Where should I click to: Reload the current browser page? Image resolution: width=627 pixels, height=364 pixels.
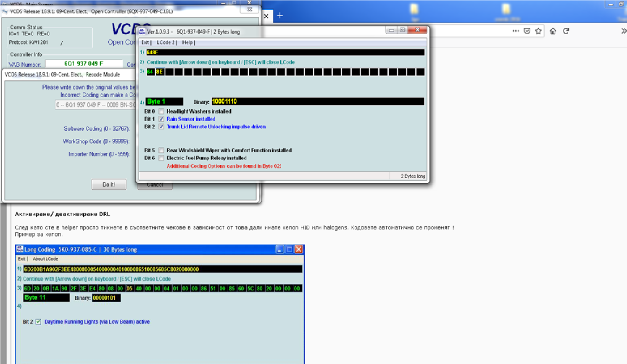[566, 31]
